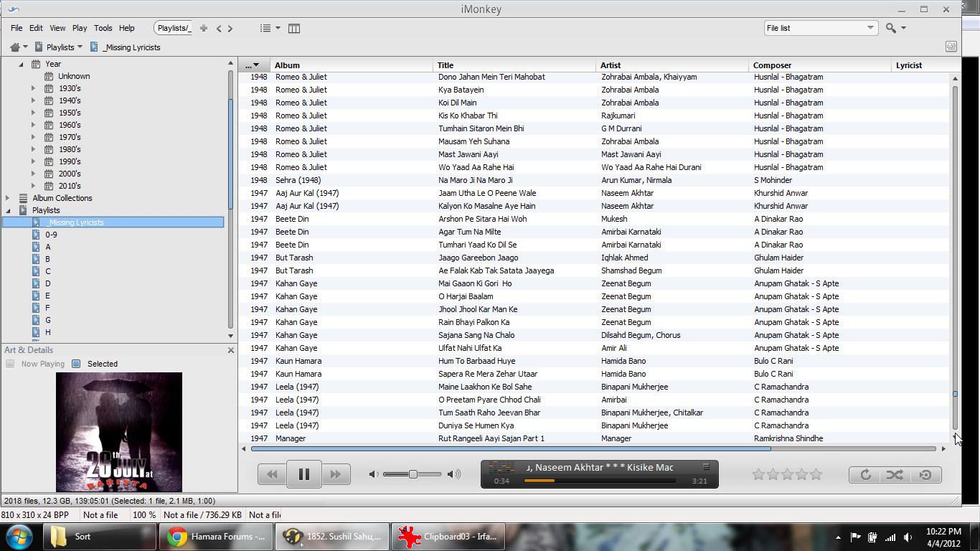
Task: Expand the 1970's tree node
Action: tap(33, 137)
